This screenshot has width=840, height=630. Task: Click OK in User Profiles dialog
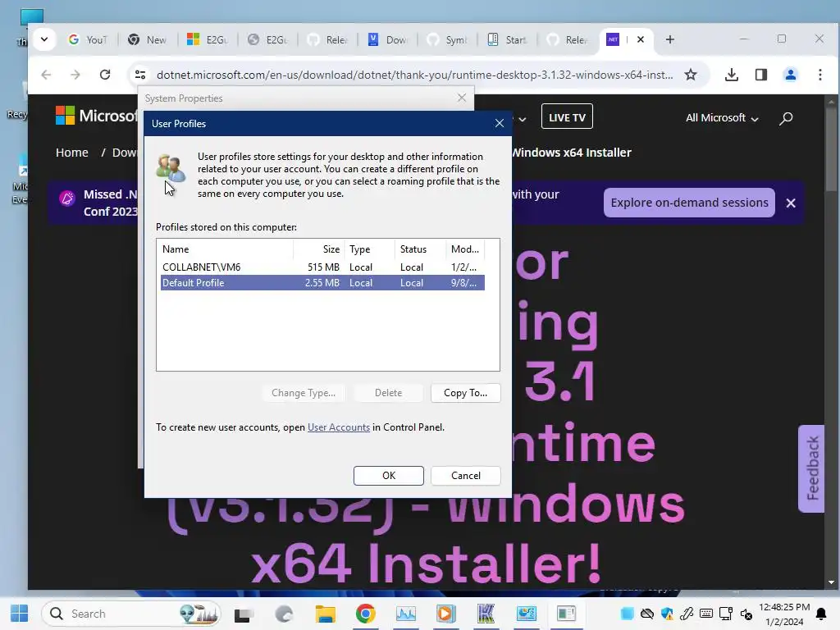pos(388,476)
